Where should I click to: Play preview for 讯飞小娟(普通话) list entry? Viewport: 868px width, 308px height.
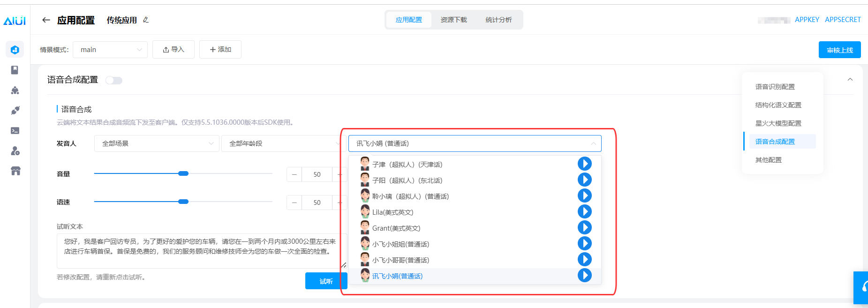584,275
